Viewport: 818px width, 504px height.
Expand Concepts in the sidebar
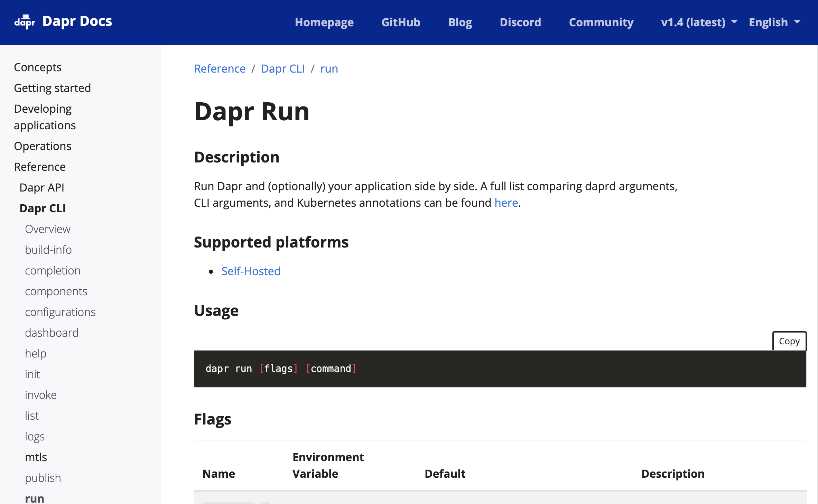[38, 67]
